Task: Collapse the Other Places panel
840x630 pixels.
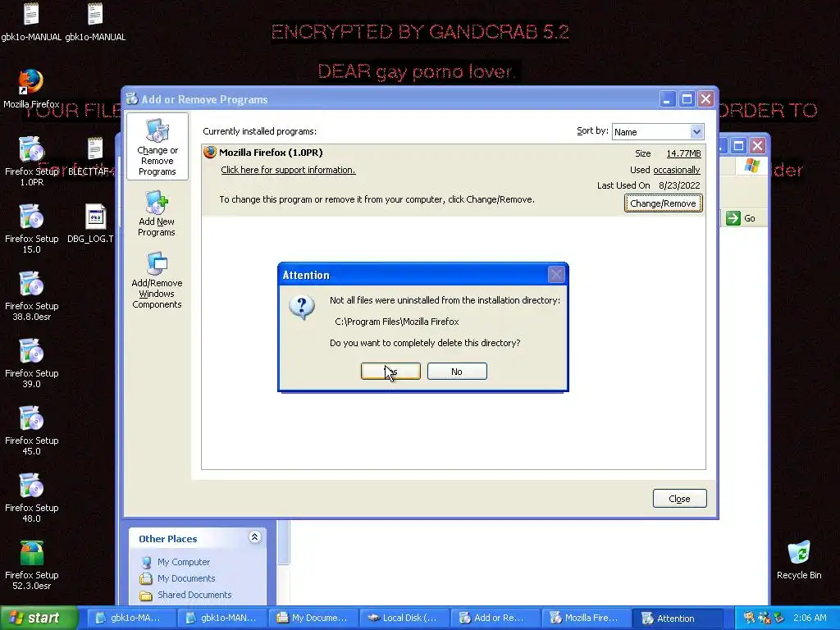Action: 255,536
